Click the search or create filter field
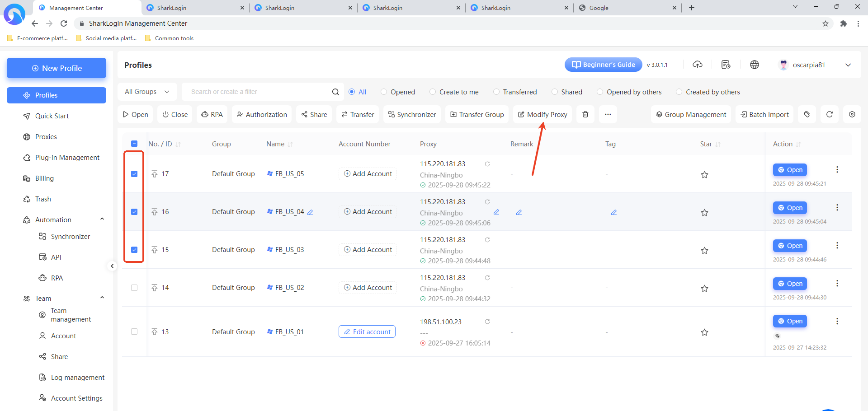868x411 pixels. pos(258,92)
